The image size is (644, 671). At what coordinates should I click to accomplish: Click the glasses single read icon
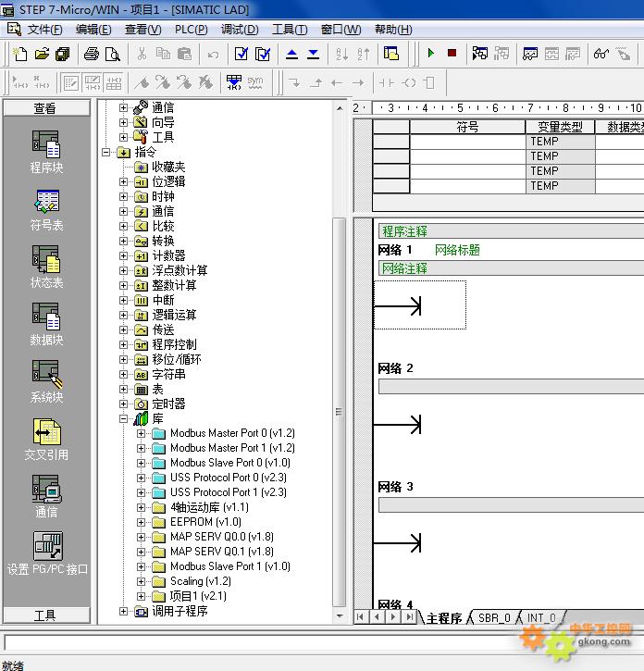pos(601,54)
